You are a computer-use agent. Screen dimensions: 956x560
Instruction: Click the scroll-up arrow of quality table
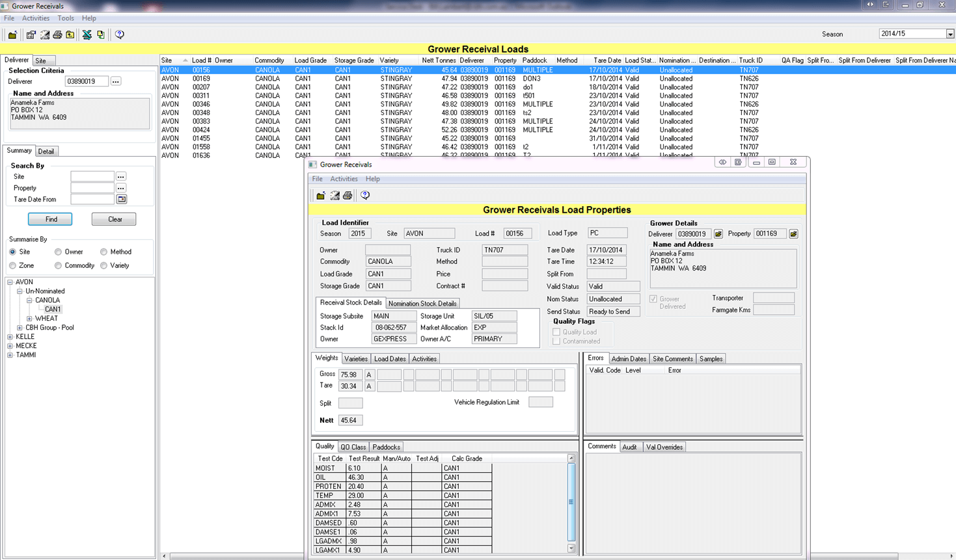pos(571,459)
